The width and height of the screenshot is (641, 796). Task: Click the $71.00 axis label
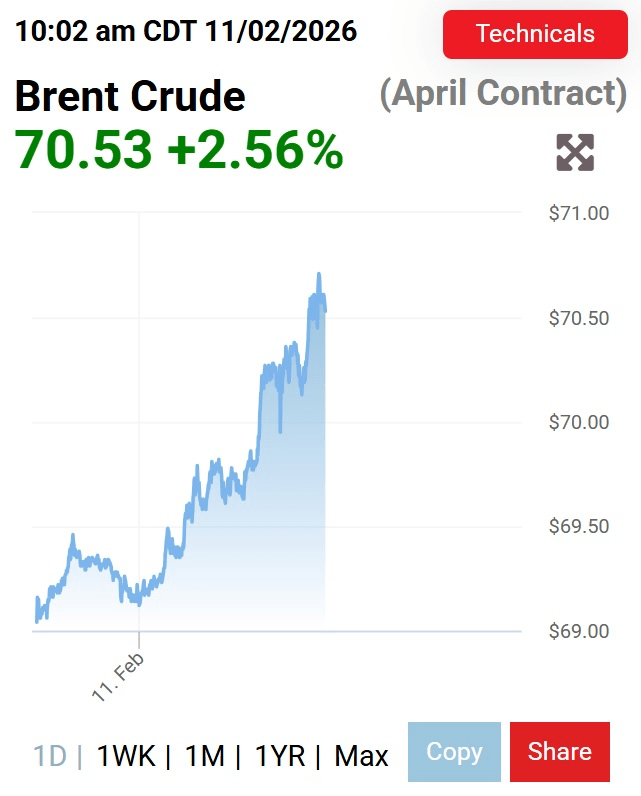pyautogui.click(x=579, y=213)
